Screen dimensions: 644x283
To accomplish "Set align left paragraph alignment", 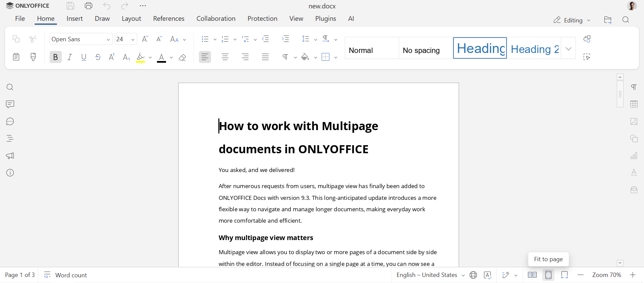I will 205,57.
